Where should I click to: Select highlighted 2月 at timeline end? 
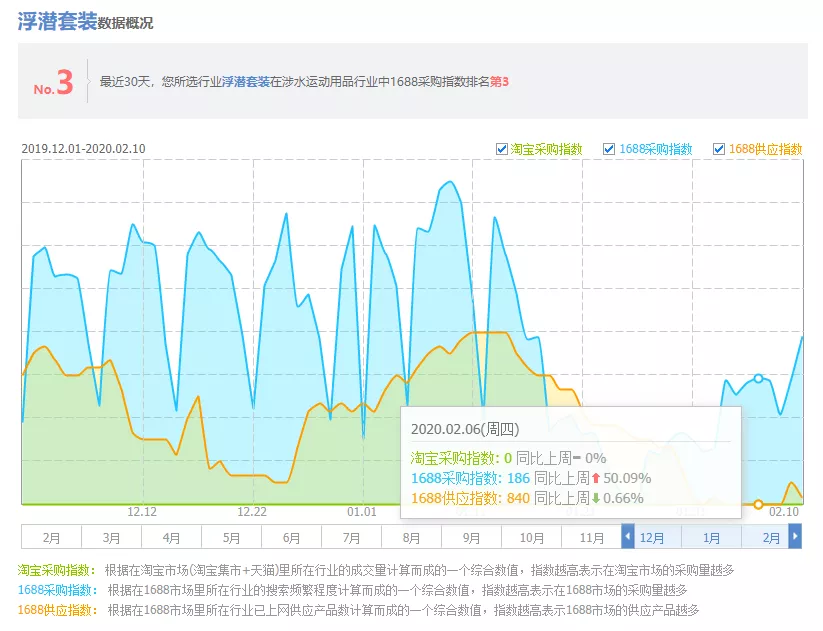(771, 538)
